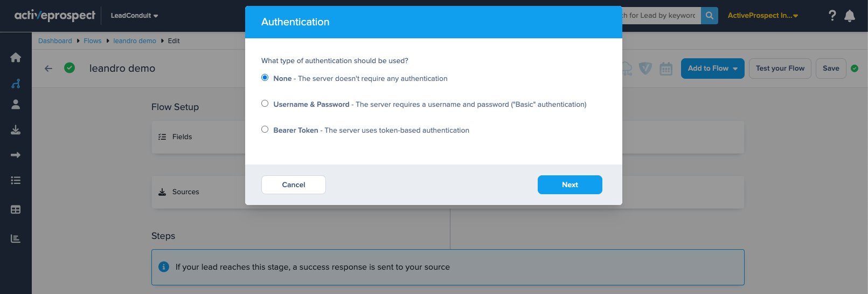
Task: Open the ActiveProspect account dropdown
Action: point(762,16)
